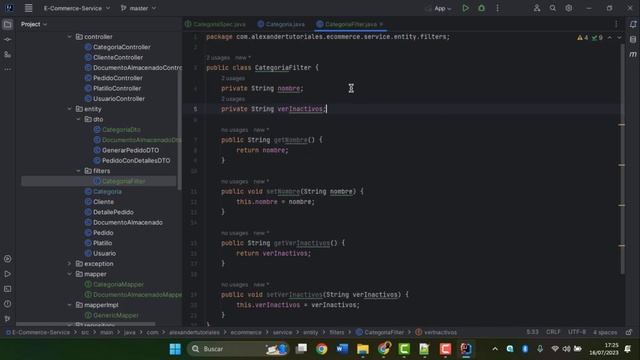Collapse the filters folder

78,171
